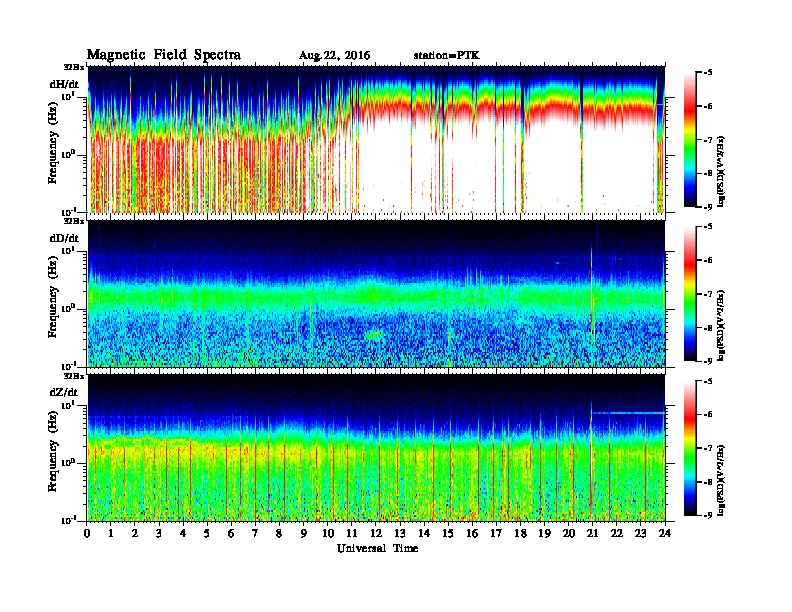Click the hour 20 tick label
Image resolution: width=792 pixels, height=612 pixels.
pyautogui.click(x=568, y=534)
